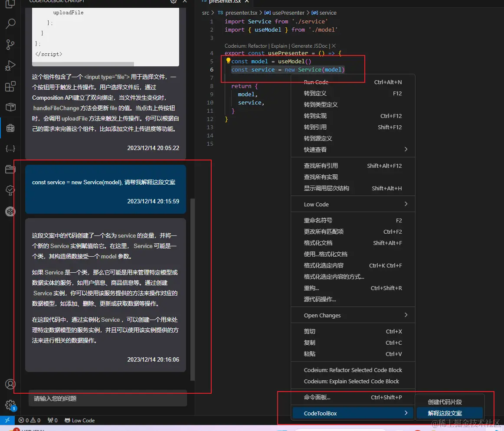Viewport: 504px width, 431px height.
Task: Open the Search view in activity bar
Action: 10,23
